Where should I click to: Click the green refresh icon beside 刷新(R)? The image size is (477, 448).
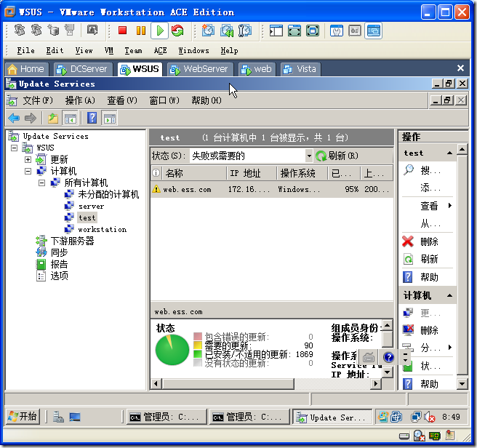coord(321,156)
